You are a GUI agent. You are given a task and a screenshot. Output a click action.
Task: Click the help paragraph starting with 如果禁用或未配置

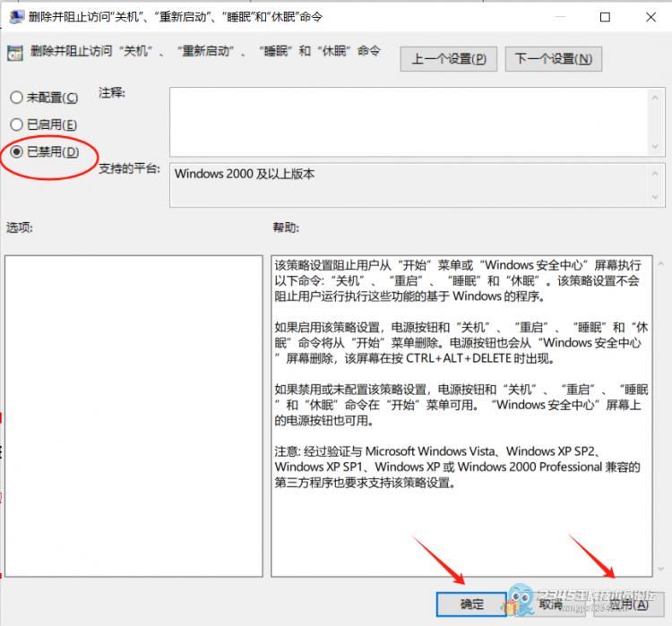pyautogui.click(x=461, y=405)
